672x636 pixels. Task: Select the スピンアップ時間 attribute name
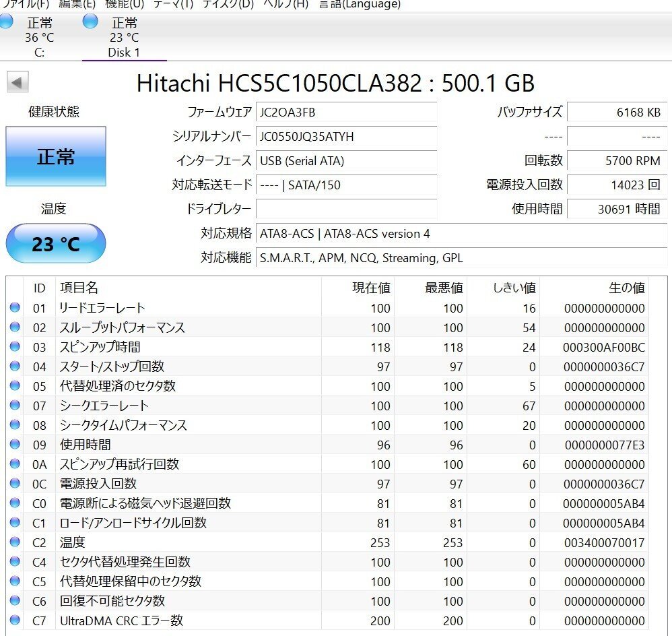click(x=100, y=347)
